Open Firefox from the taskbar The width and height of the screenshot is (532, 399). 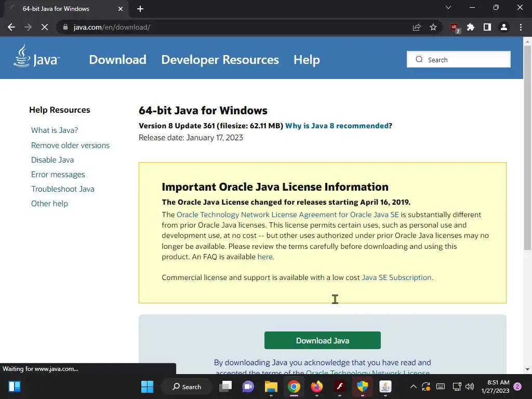317,387
